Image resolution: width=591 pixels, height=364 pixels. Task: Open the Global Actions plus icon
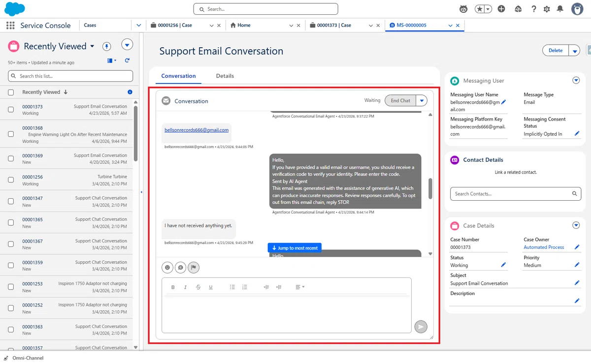[501, 9]
